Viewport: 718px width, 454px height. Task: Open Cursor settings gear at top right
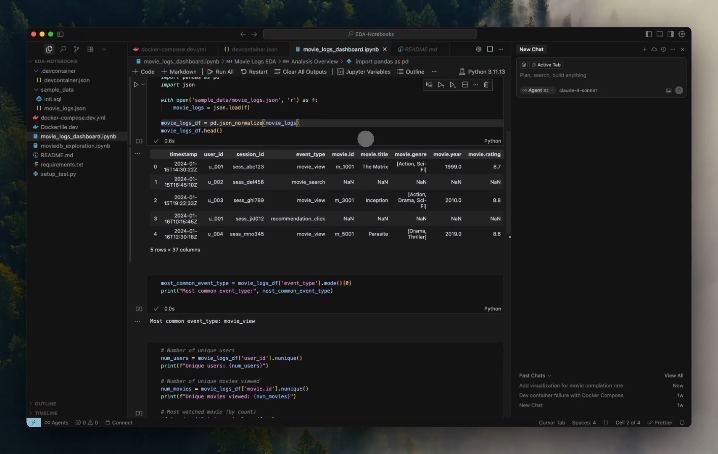point(682,34)
